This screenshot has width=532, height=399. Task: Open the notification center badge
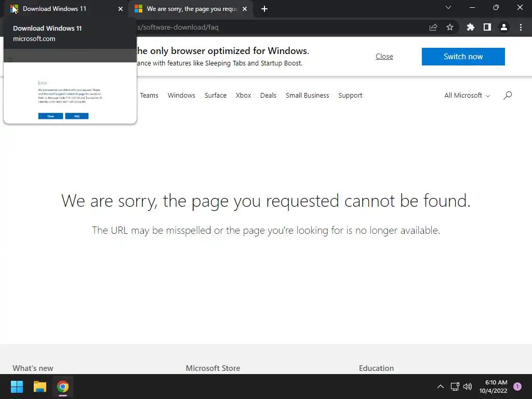click(517, 387)
